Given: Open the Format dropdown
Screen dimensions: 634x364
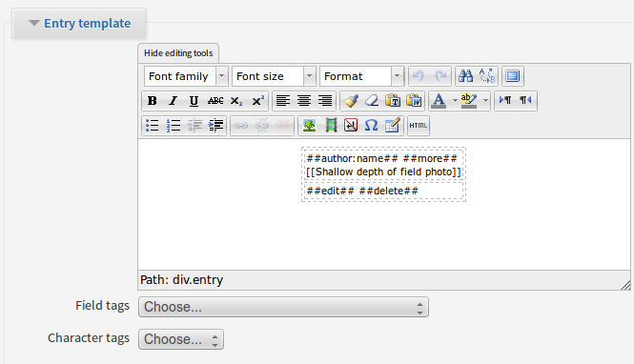Looking at the screenshot, I should 361,76.
